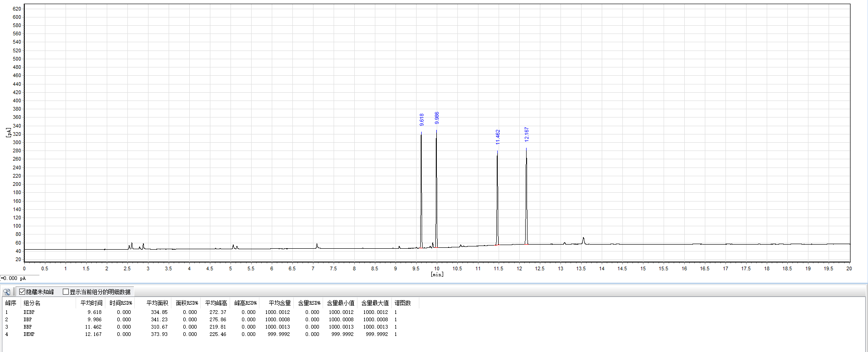
Task: Toggle the 隐藏未知峰 checkbox
Action: 22,292
